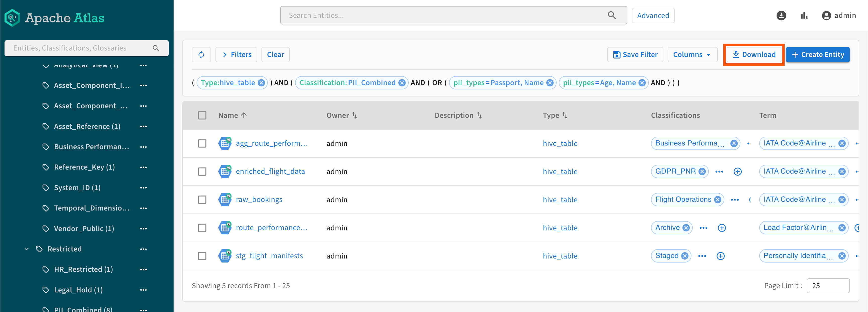Show more classifications for stg_flight_manifests

702,256
